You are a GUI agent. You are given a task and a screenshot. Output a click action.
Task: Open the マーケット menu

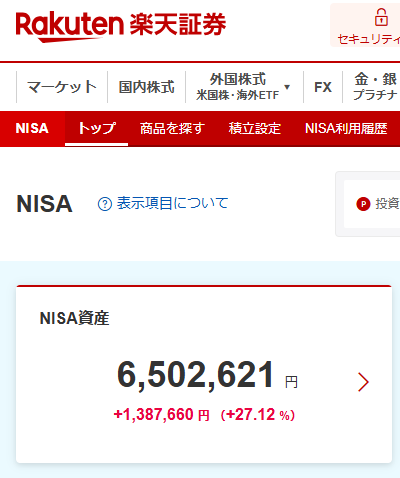tap(62, 87)
